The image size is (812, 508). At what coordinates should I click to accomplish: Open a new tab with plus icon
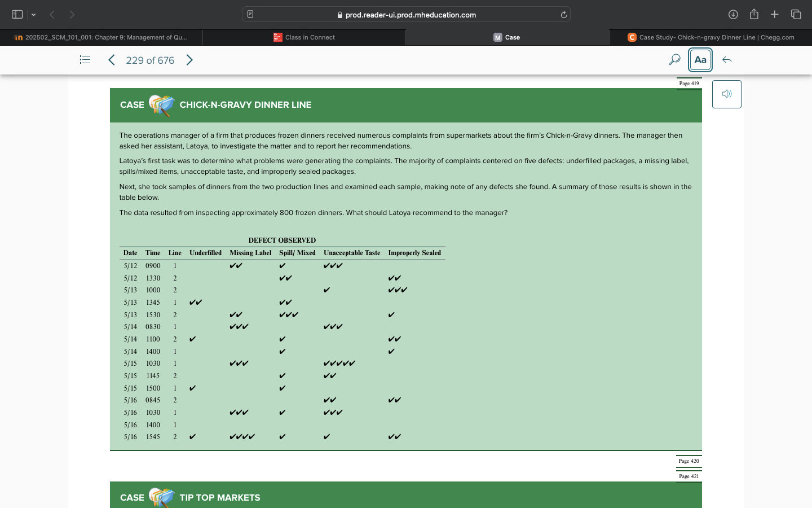(x=775, y=15)
